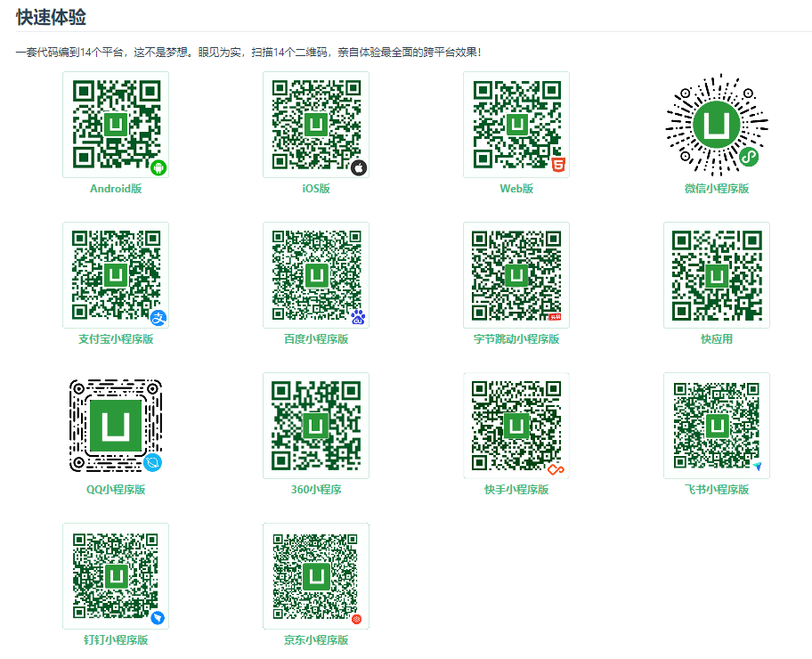Click the 快速体验 heading
The height and width of the screenshot is (659, 812).
coord(52,17)
